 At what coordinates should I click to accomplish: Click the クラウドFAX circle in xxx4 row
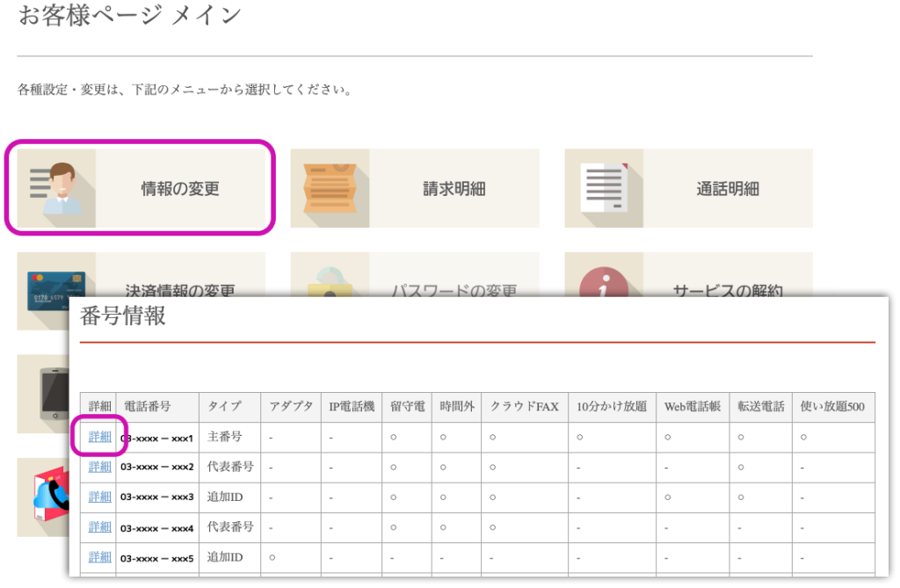point(492,527)
